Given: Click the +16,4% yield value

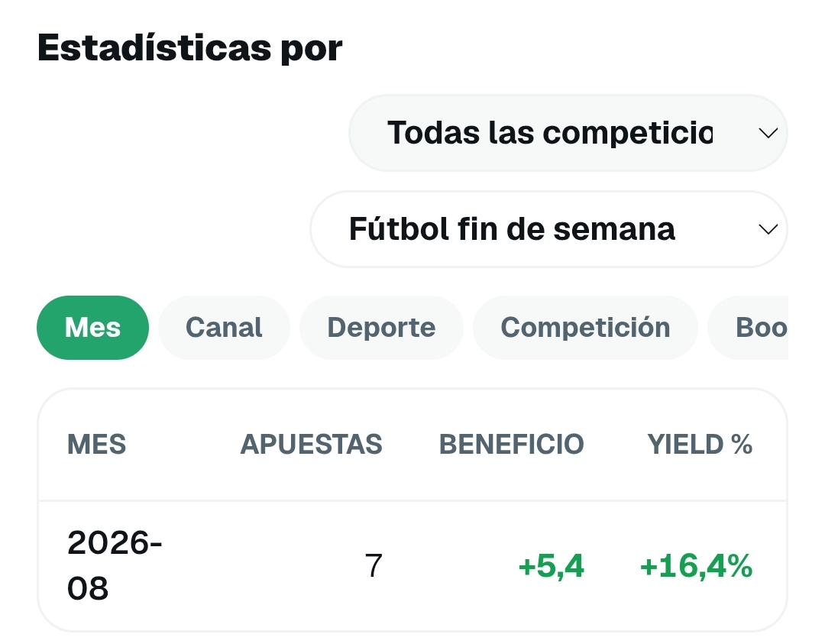Looking at the screenshot, I should pyautogui.click(x=696, y=567).
